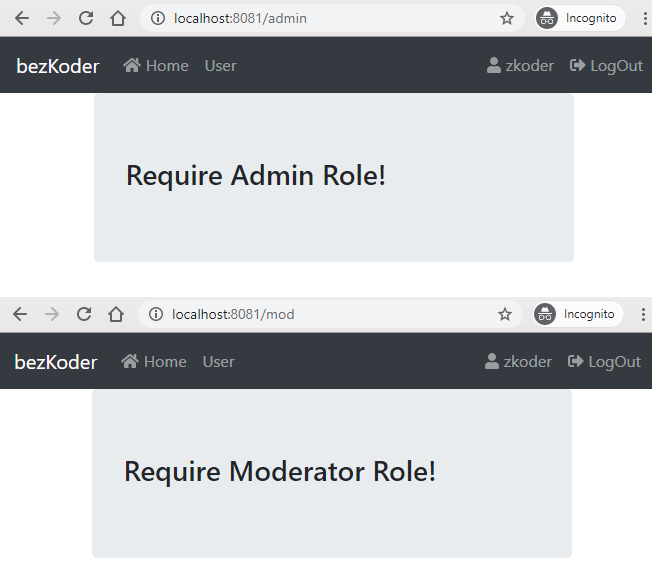
Task: Click back arrow in the /mod browser window
Action: (x=19, y=314)
